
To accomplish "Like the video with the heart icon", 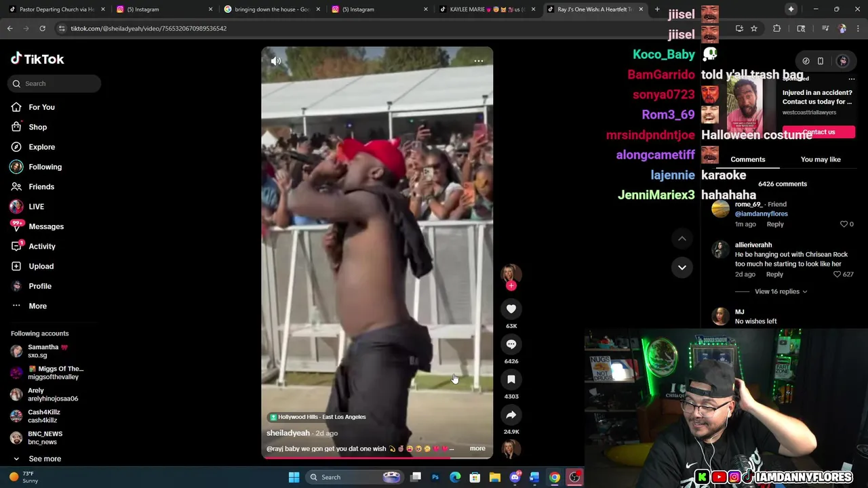I will pos(511,309).
